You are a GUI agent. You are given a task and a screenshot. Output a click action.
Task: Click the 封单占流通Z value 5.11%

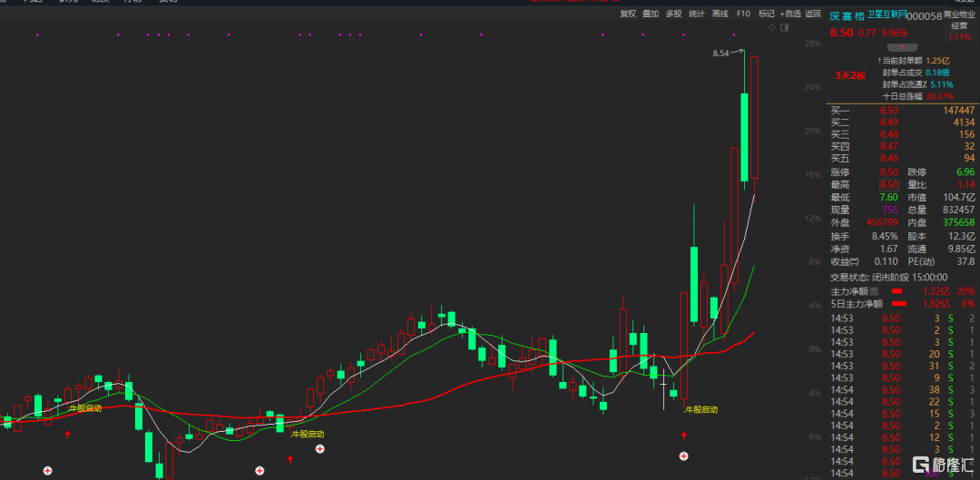tap(943, 84)
